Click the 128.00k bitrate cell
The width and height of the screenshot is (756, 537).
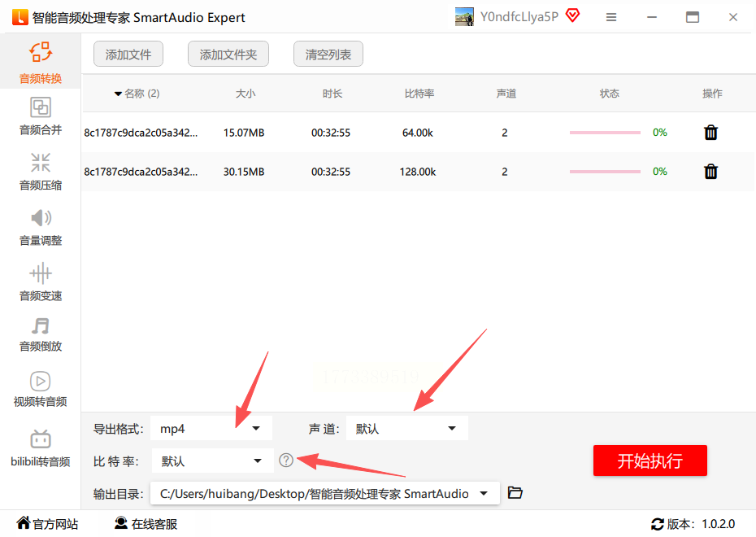pyautogui.click(x=418, y=172)
